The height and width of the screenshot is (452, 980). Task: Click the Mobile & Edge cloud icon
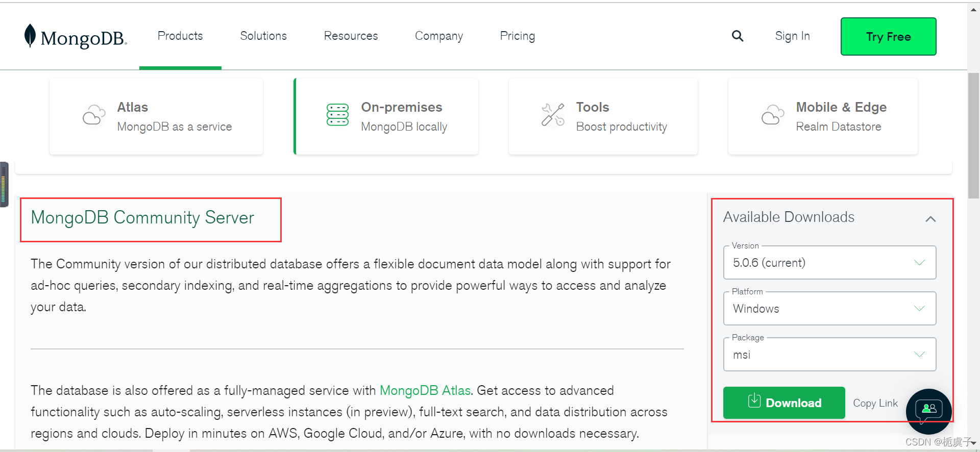coord(773,115)
